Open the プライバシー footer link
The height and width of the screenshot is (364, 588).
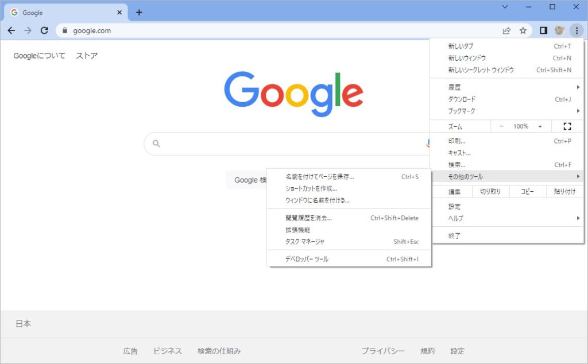pos(382,351)
